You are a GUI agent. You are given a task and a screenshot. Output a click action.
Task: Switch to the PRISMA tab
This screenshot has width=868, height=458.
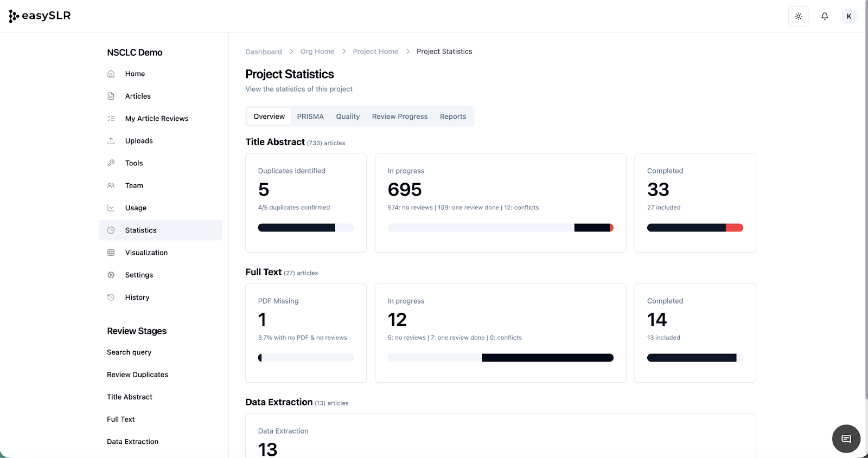point(310,117)
